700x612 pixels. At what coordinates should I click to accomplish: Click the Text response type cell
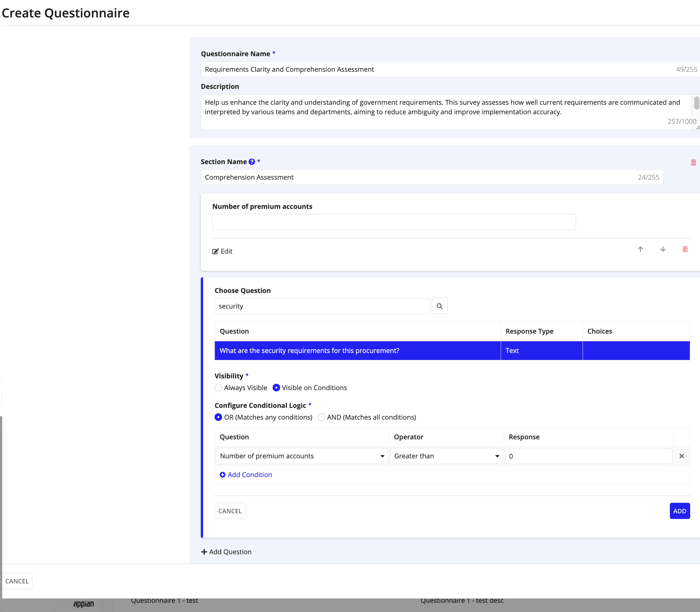point(541,350)
